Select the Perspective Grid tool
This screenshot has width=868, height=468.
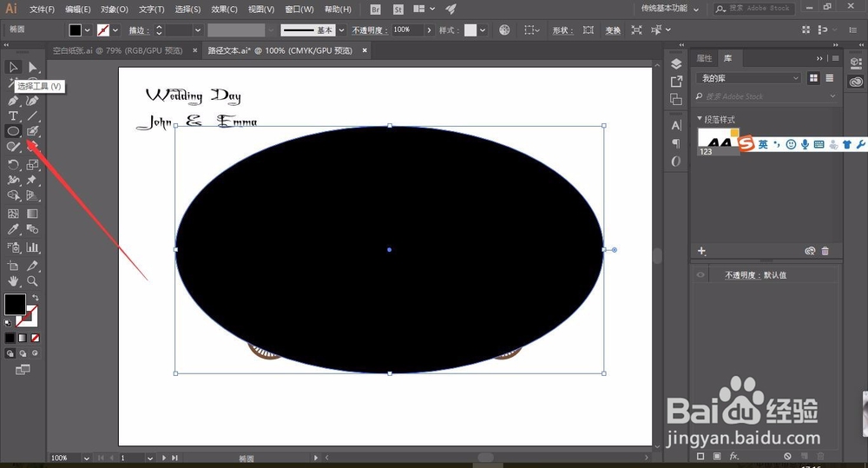pos(33,195)
